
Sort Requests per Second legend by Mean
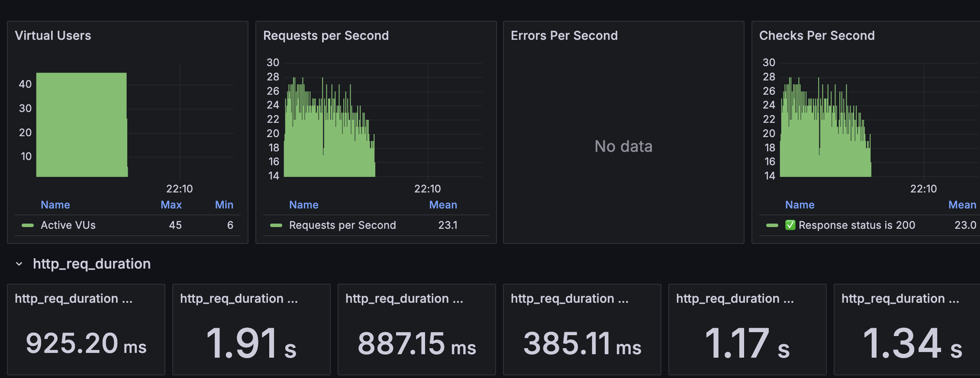[443, 205]
